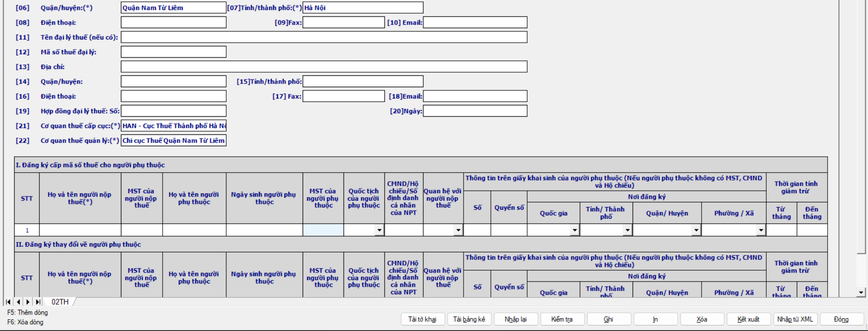The image size is (868, 331).
Task: Click next sheet navigation arrow
Action: click(x=28, y=302)
